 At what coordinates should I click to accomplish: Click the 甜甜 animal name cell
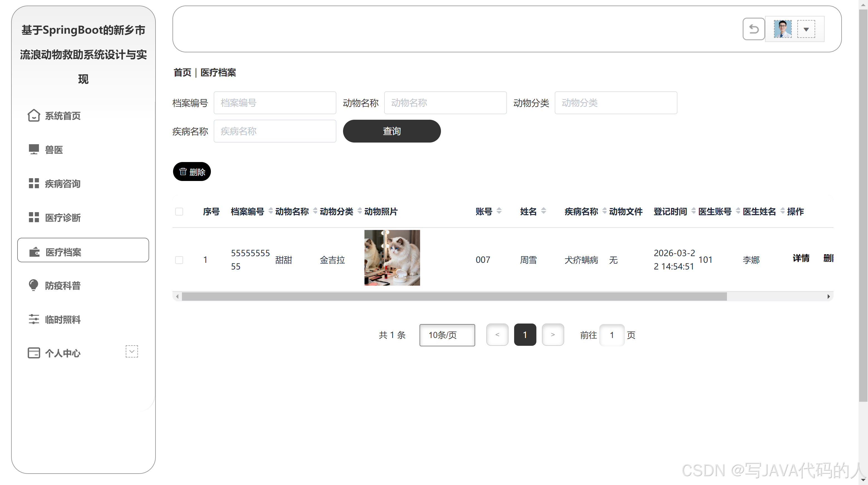pyautogui.click(x=283, y=260)
